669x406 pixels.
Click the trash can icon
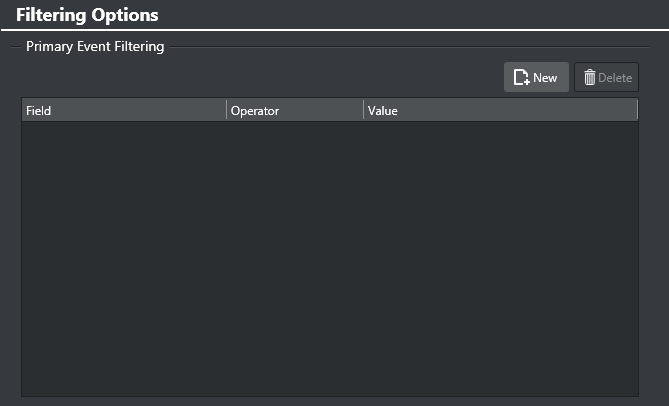pos(589,78)
